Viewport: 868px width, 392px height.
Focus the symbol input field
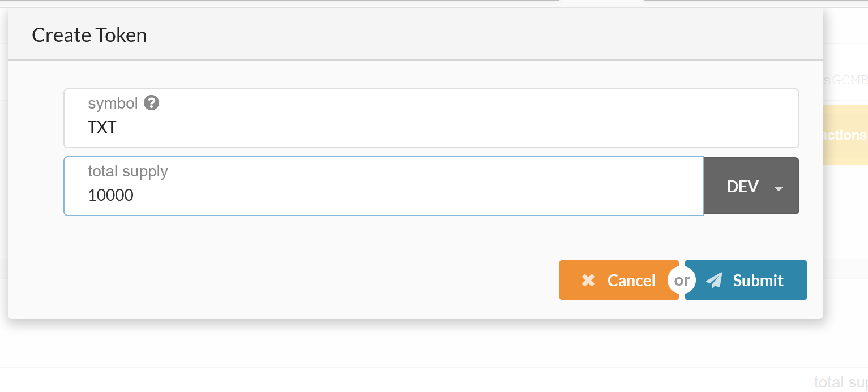pyautogui.click(x=430, y=128)
